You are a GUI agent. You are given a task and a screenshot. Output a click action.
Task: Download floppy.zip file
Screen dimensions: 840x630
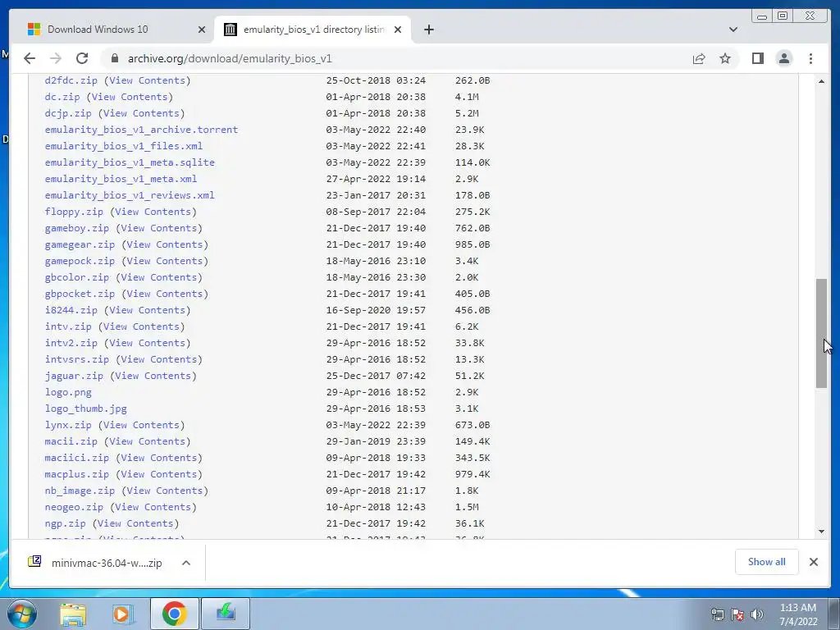(74, 212)
